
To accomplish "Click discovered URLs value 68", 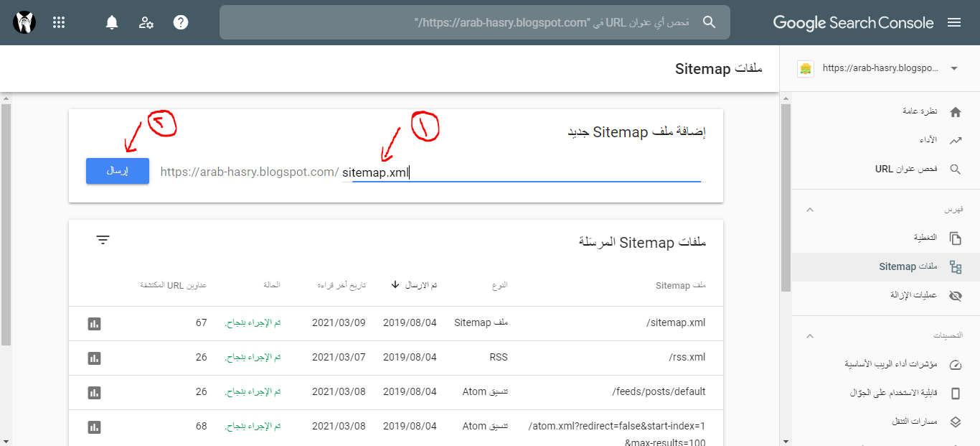I will point(202,427).
